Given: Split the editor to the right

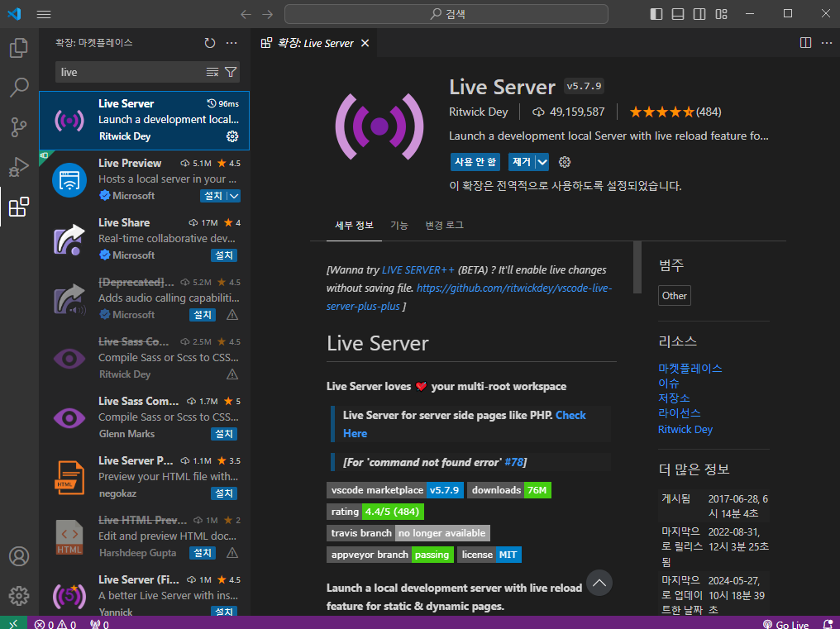Looking at the screenshot, I should (x=805, y=43).
